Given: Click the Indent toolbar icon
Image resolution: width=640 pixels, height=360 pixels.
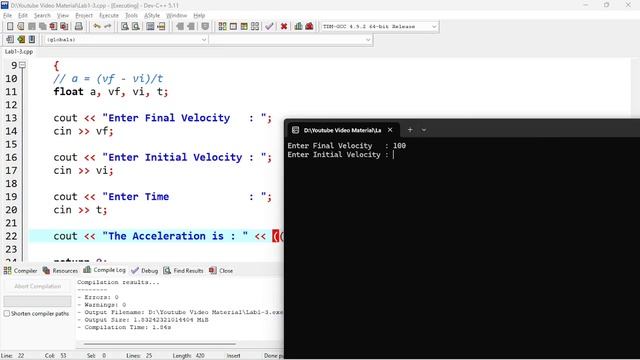Looking at the screenshot, I should click(180, 26).
